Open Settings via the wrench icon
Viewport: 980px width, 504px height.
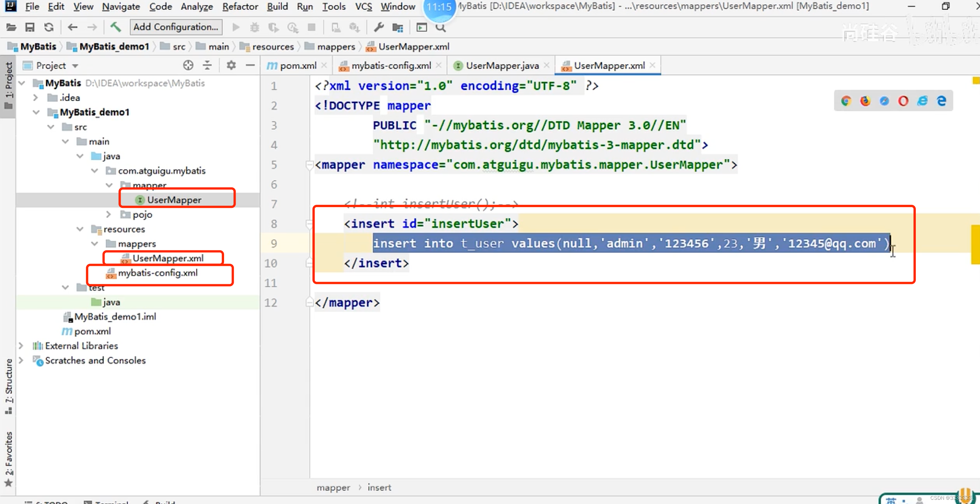[379, 27]
